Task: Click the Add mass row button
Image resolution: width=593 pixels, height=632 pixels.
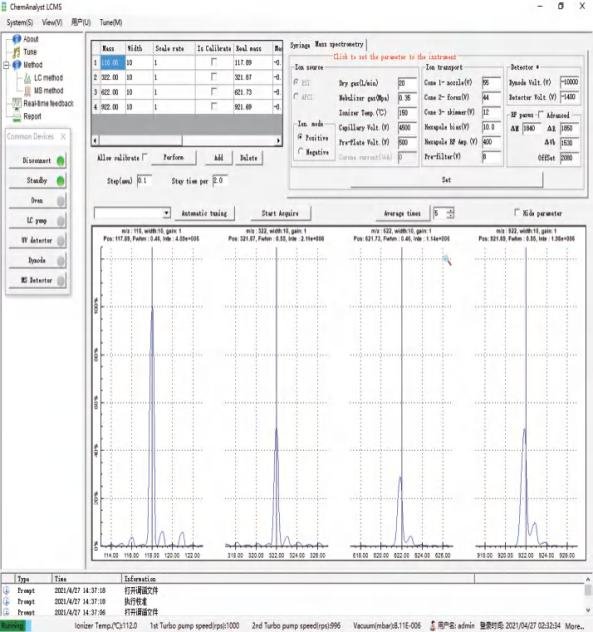Action: (218, 158)
